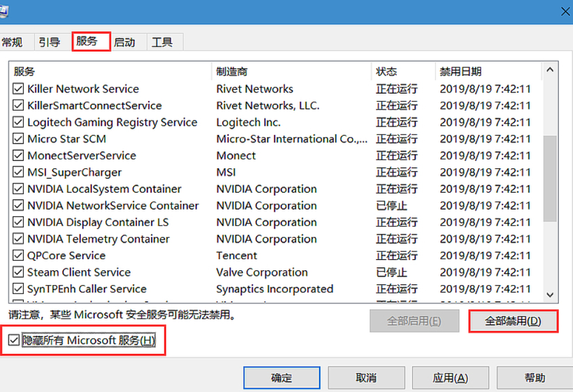Disable the QPCore Service checkbox

[18, 256]
